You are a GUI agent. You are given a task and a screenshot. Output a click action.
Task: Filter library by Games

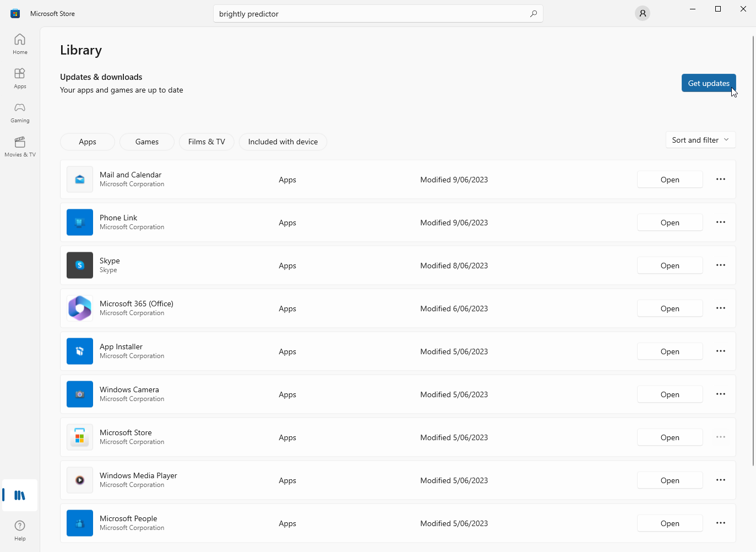[x=147, y=142]
